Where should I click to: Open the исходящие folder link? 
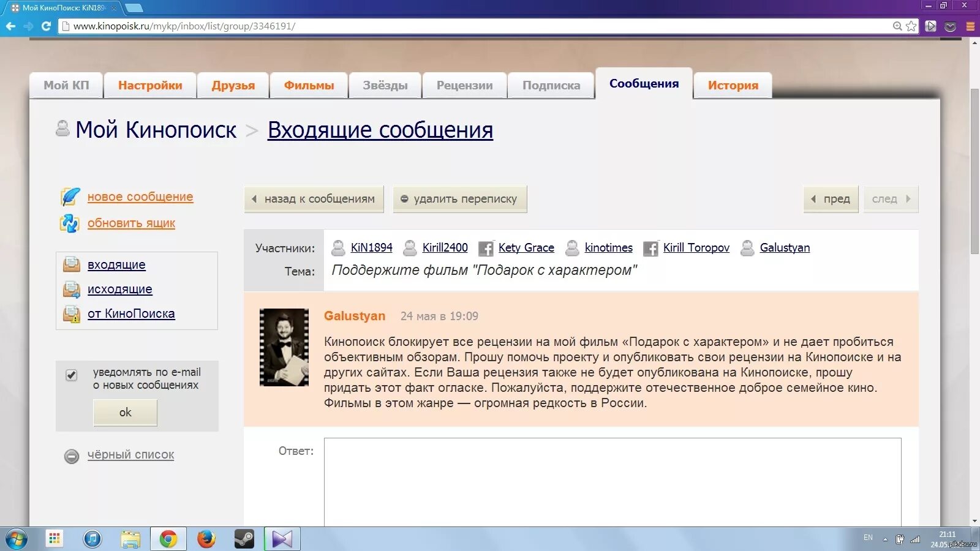[x=120, y=289]
